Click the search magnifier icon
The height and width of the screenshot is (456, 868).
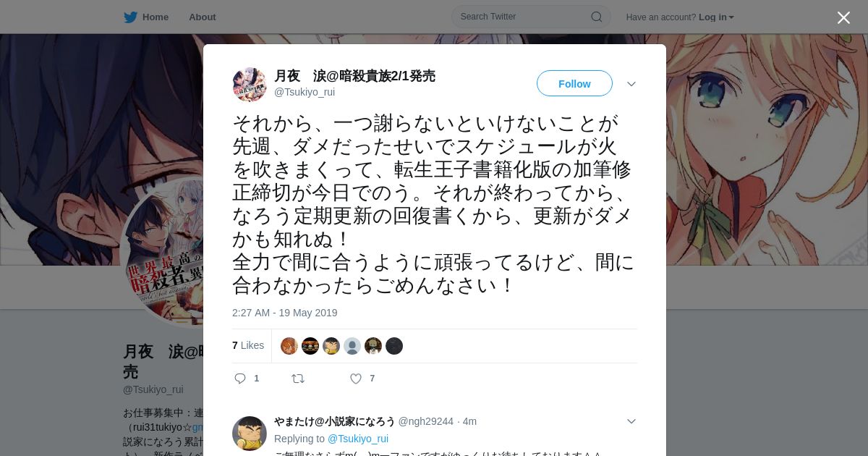pyautogui.click(x=597, y=17)
